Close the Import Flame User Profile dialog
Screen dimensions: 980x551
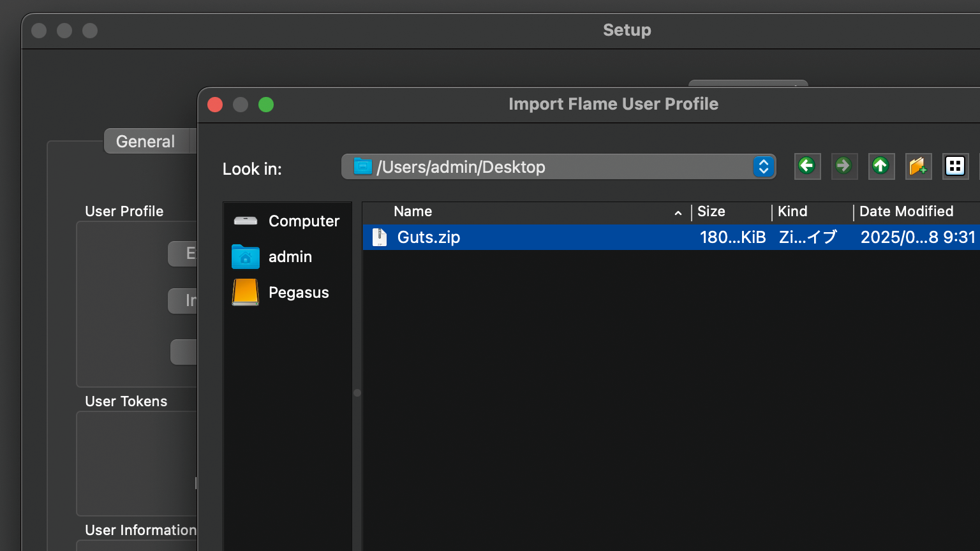click(x=216, y=105)
